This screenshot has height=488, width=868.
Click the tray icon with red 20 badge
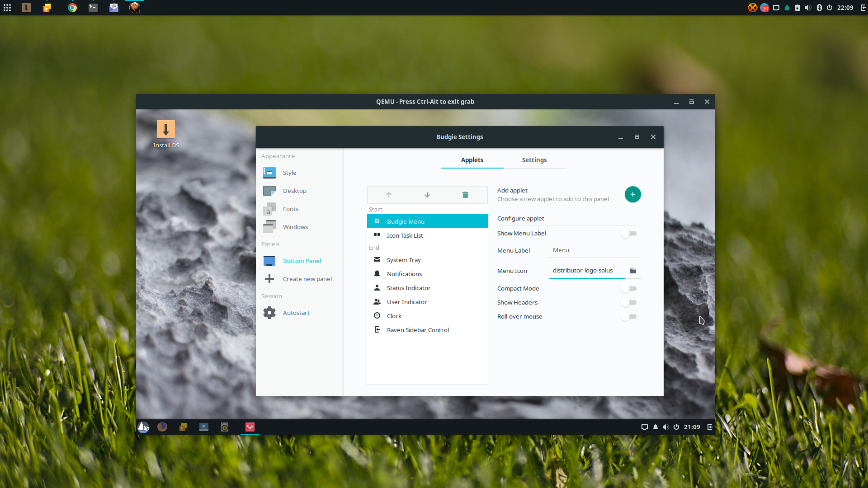pyautogui.click(x=764, y=8)
